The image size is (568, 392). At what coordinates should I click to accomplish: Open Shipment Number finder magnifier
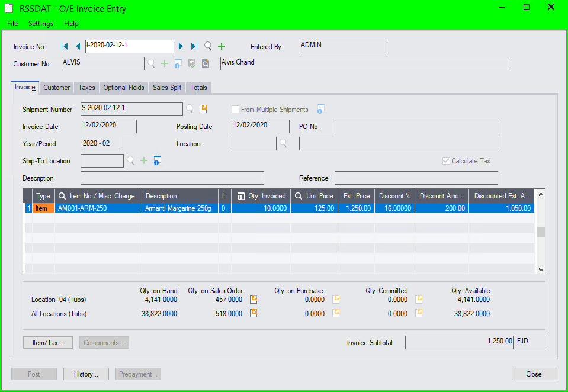190,109
